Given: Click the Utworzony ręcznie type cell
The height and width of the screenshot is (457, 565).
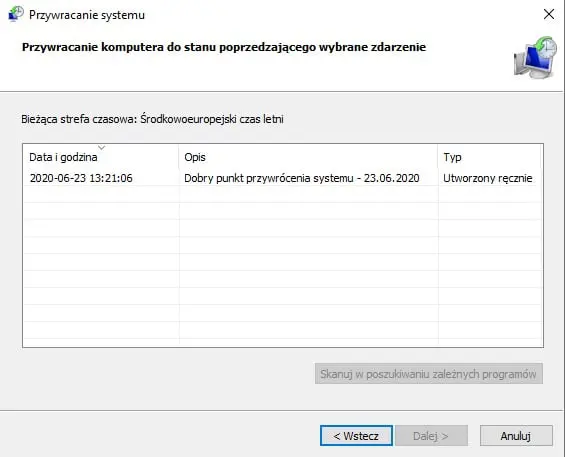Looking at the screenshot, I should pos(488,178).
